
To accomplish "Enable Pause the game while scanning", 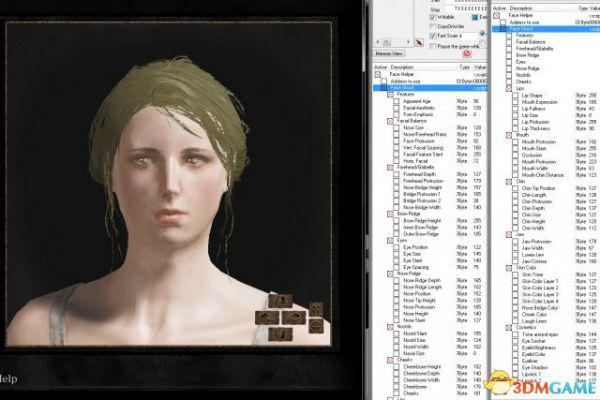I will click(433, 46).
